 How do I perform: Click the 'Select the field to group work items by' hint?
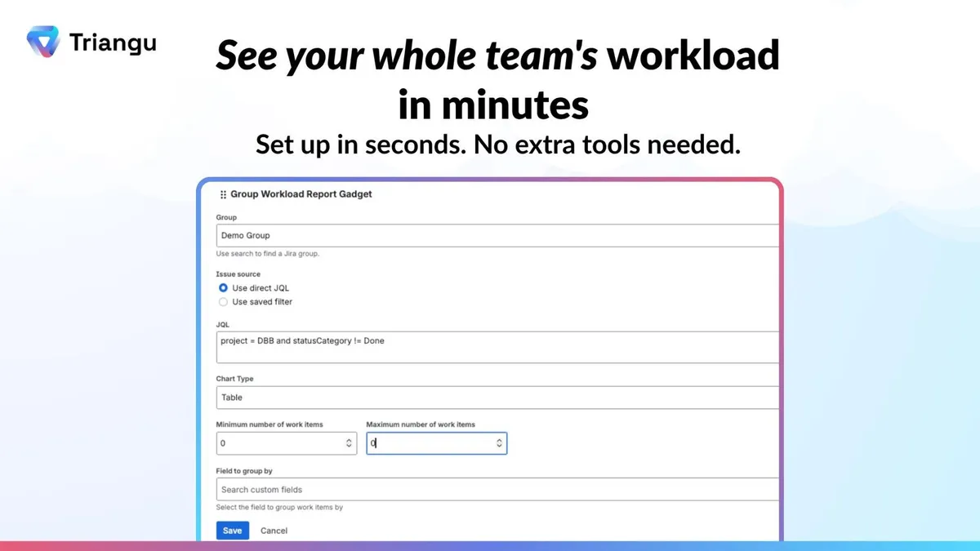point(279,507)
